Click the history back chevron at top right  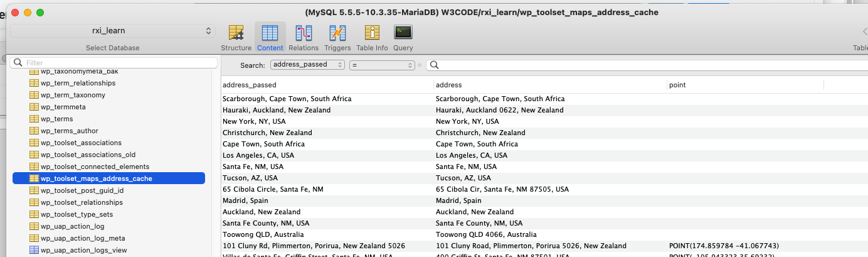(864, 31)
